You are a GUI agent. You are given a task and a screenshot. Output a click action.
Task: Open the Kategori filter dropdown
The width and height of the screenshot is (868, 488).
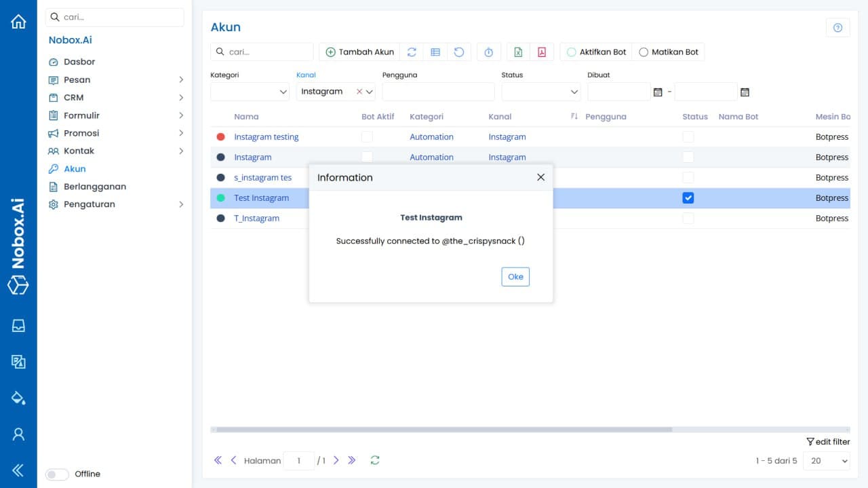pyautogui.click(x=250, y=91)
